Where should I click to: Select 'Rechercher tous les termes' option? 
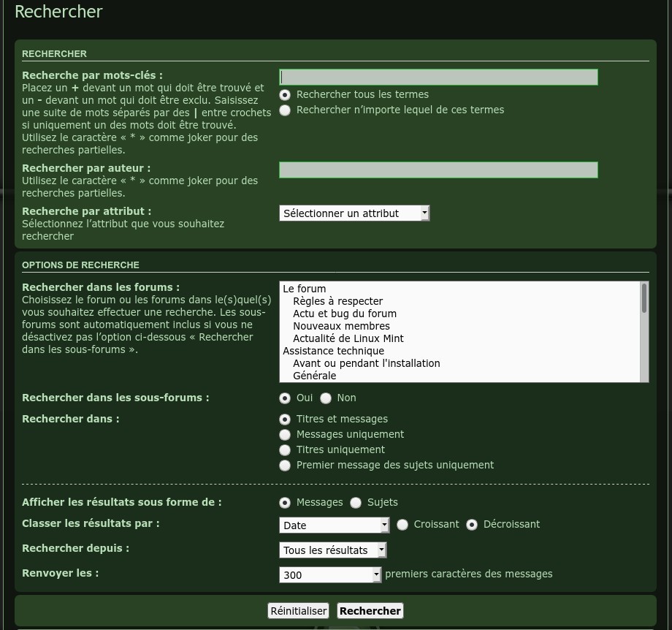point(285,95)
